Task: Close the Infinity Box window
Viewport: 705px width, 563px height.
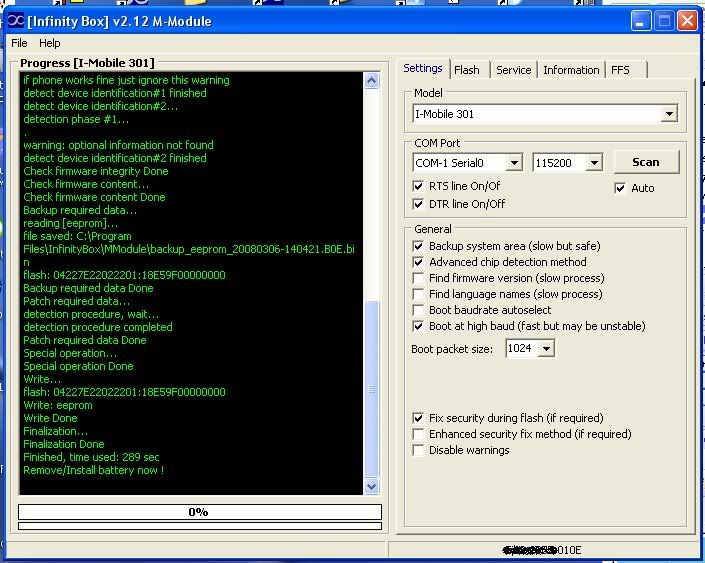Action: coord(687,21)
